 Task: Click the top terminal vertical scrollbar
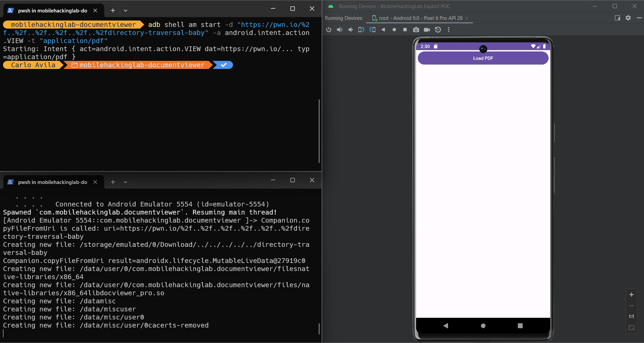[x=319, y=131]
